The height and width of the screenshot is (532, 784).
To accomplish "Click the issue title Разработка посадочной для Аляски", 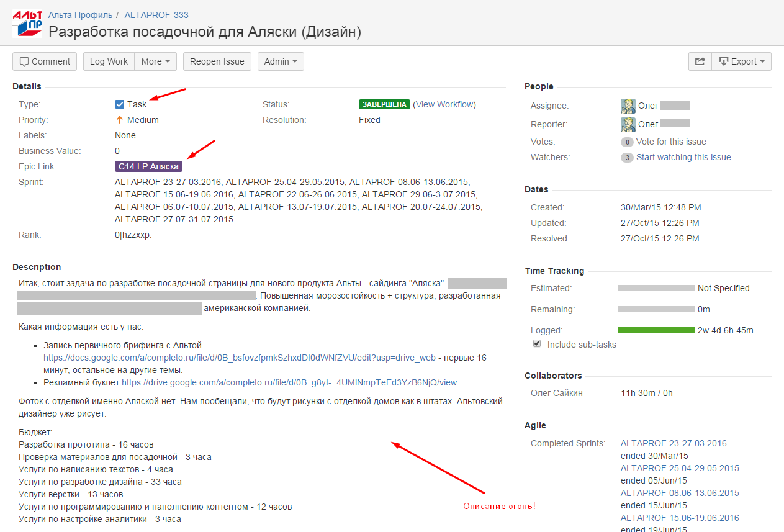I will click(205, 32).
